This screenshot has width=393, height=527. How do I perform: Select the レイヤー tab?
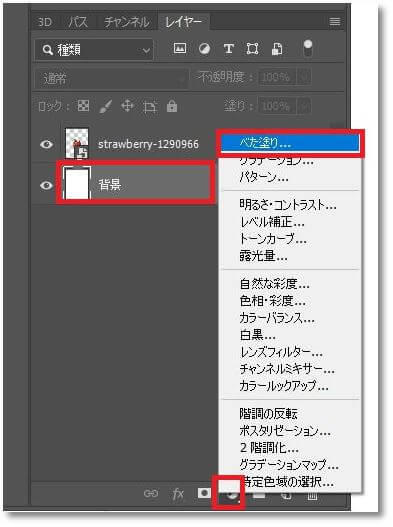183,22
